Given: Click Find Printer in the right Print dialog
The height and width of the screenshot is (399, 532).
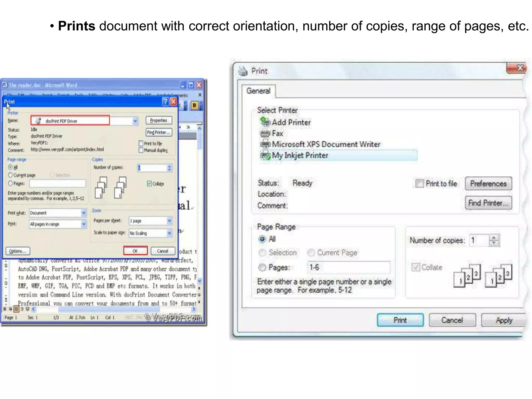Looking at the screenshot, I should (x=488, y=203).
